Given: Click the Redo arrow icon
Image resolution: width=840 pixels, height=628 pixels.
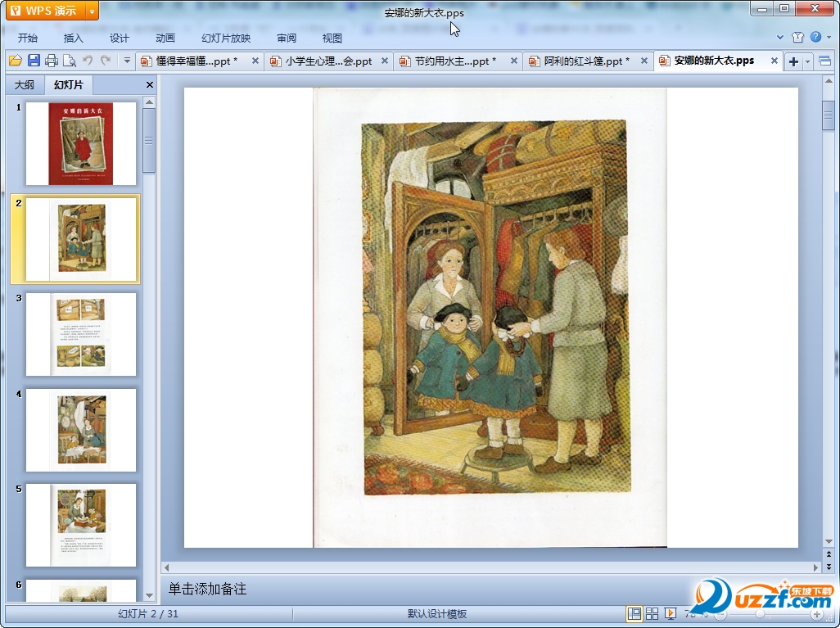Looking at the screenshot, I should (106, 61).
